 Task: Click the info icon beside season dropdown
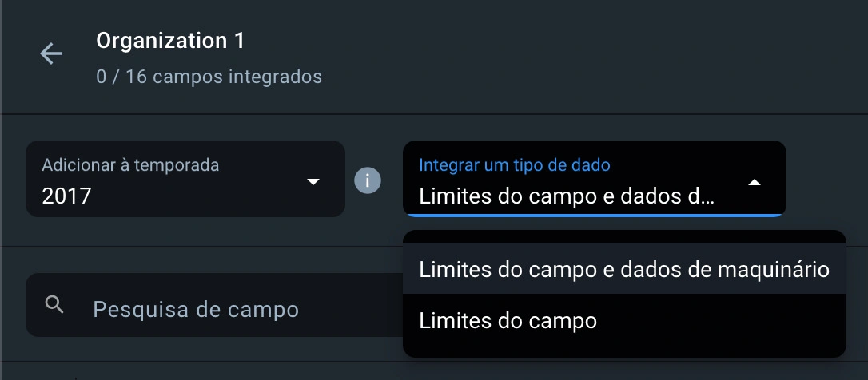(x=368, y=180)
